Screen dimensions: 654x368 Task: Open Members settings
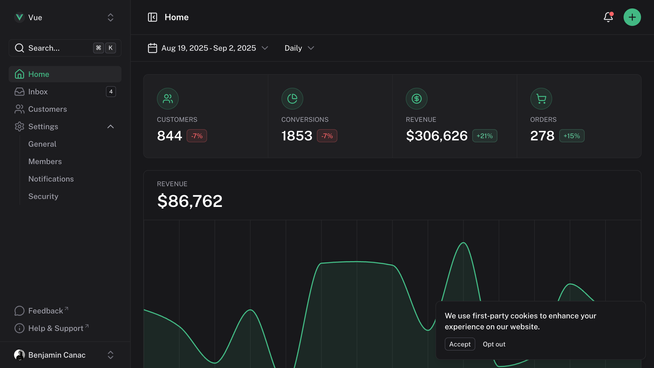click(x=45, y=161)
